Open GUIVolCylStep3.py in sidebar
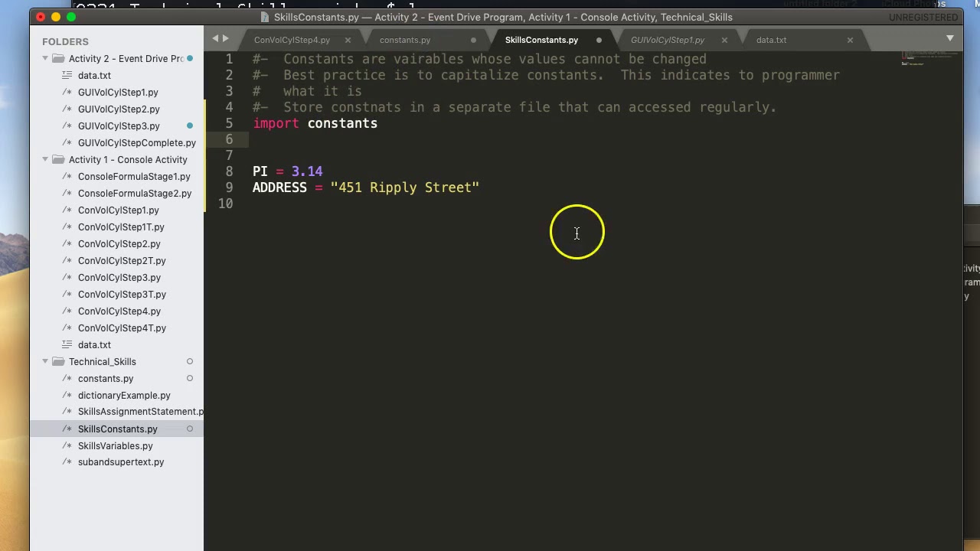Image resolution: width=980 pixels, height=551 pixels. pos(119,126)
